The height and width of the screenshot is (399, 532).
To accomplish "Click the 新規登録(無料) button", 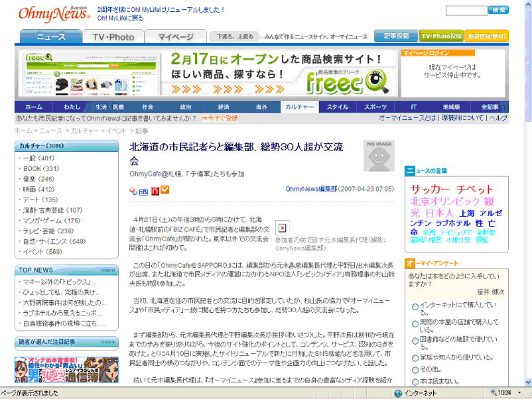I will (x=486, y=36).
